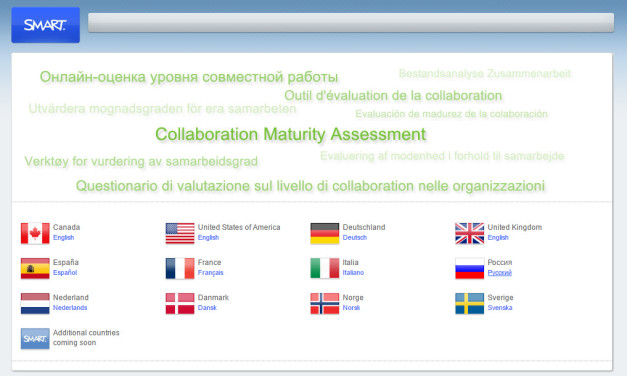
Task: Click the Deutschland country label
Action: tap(364, 227)
